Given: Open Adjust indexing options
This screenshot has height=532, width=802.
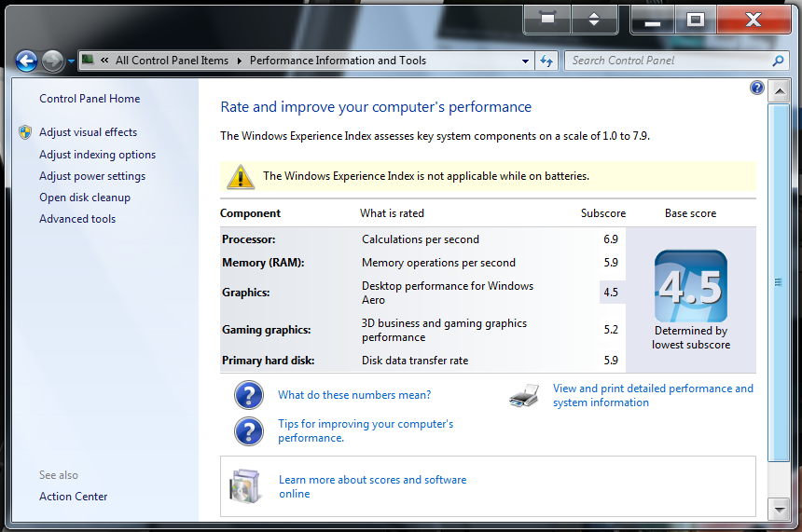Looking at the screenshot, I should pos(97,155).
